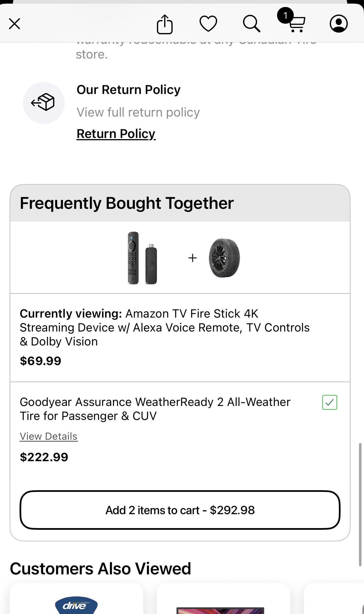Add product to wishlist with heart icon
The width and height of the screenshot is (364, 614).
pyautogui.click(x=208, y=24)
